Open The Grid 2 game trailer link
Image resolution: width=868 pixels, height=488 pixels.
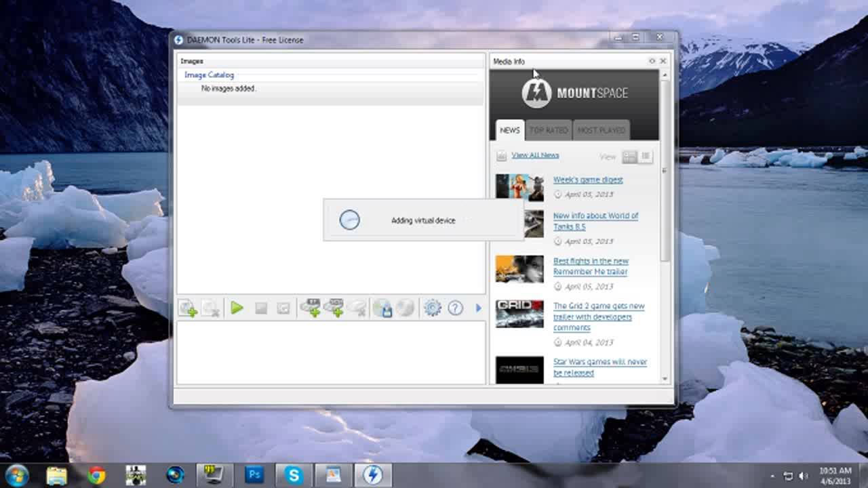coord(599,317)
